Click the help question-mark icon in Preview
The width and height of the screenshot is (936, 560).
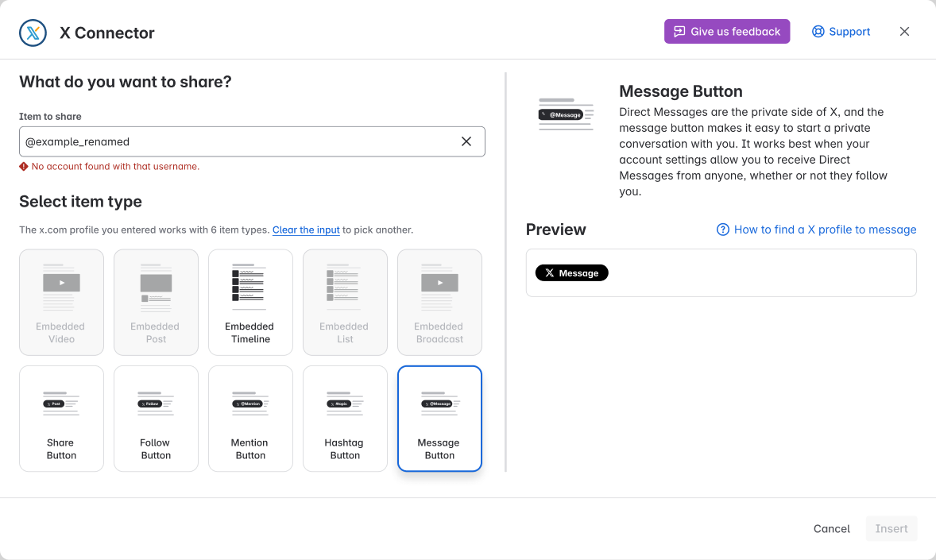(x=722, y=230)
